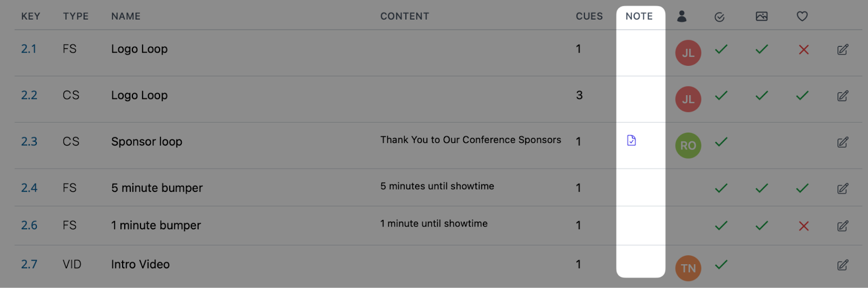Click edit icon for Sponsor loop row
This screenshot has height=288, width=868.
(x=843, y=142)
